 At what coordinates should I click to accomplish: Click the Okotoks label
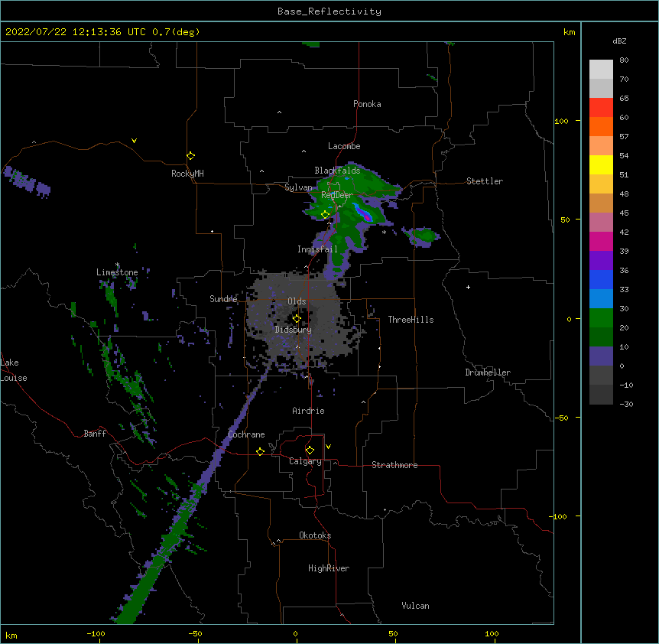pos(315,535)
